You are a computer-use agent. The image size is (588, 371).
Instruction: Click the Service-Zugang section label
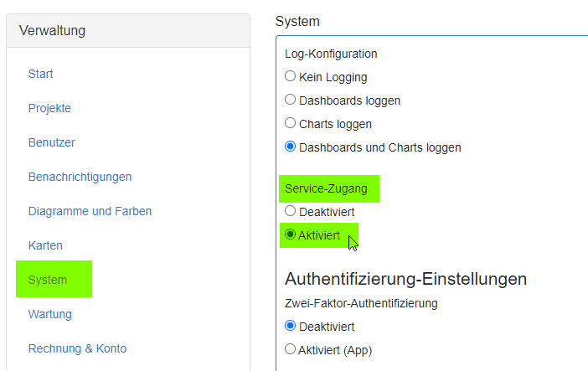point(326,188)
